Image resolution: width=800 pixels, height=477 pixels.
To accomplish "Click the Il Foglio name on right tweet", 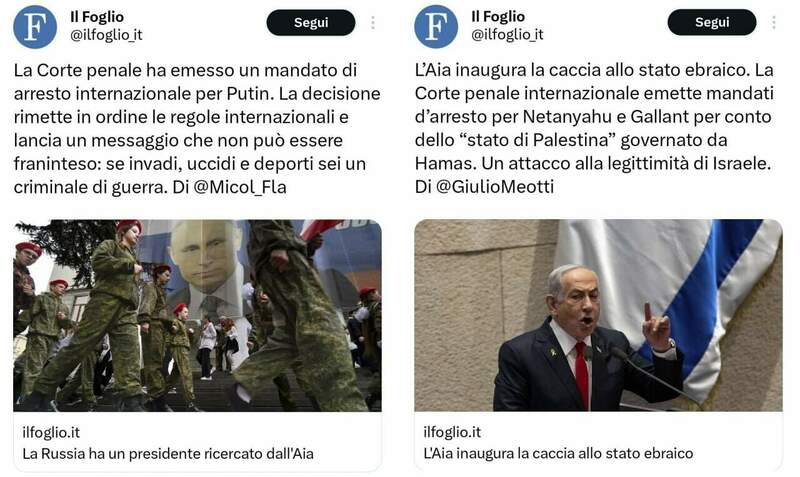I will (498, 16).
